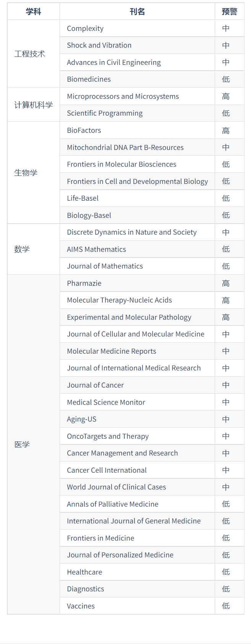Image resolution: width=251 pixels, height=644 pixels.
Task: Select the Journal of Cancer entry
Action: pyautogui.click(x=95, y=385)
